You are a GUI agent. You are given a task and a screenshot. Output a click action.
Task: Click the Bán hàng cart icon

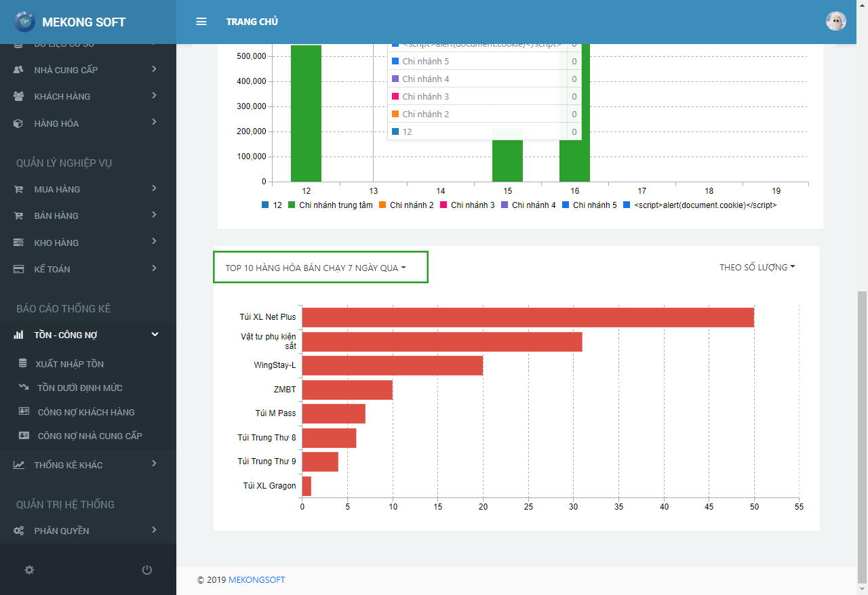(x=19, y=216)
